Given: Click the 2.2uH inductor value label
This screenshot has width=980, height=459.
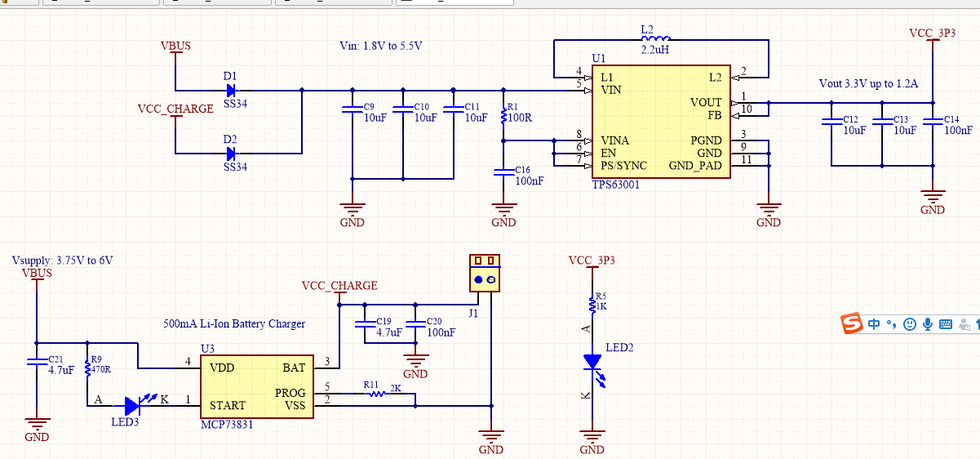Looking at the screenshot, I should coord(655,51).
